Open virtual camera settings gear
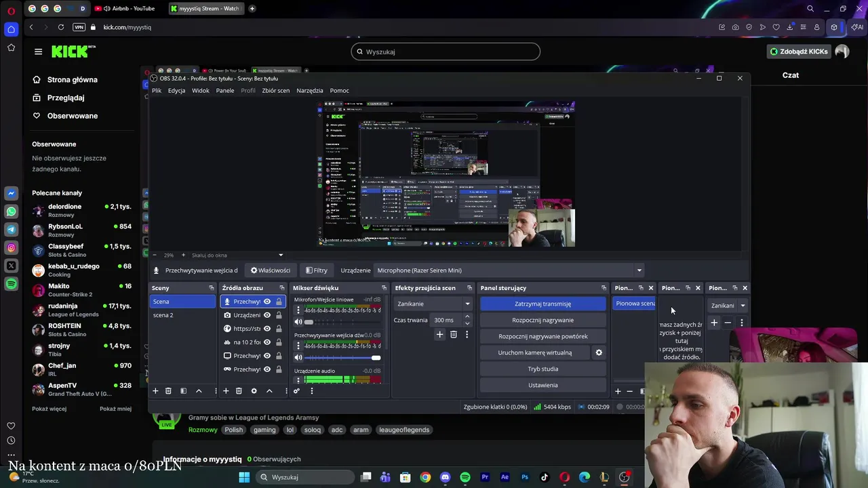Image resolution: width=868 pixels, height=488 pixels. (599, 352)
